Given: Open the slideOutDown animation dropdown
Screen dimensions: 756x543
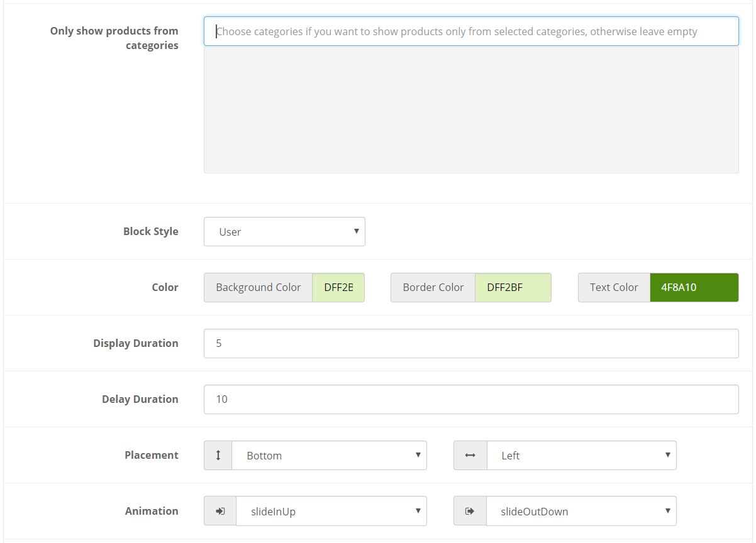Looking at the screenshot, I should click(x=581, y=511).
